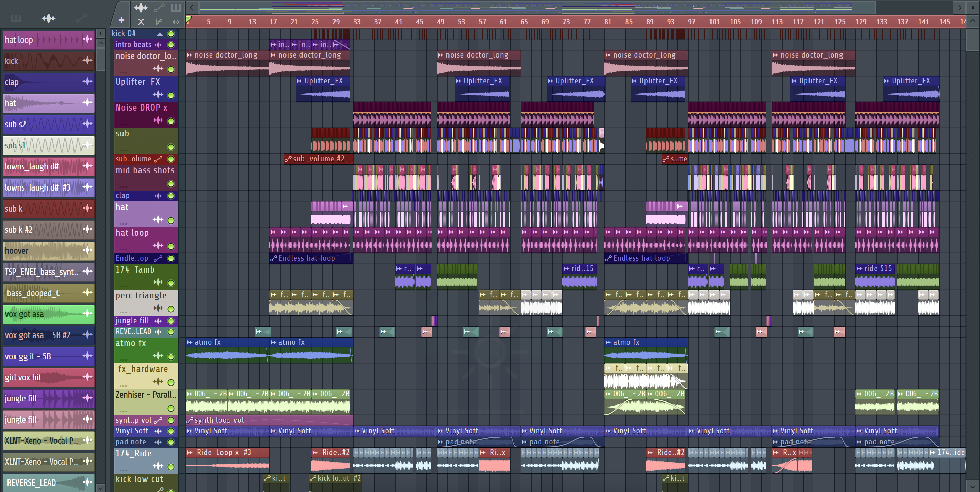Click bar 97 on the timeline ruler

tap(691, 22)
